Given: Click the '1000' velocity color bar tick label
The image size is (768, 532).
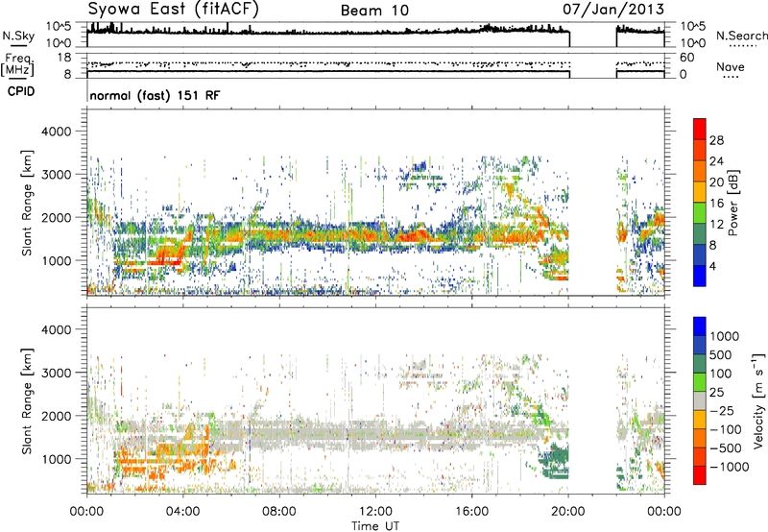Looking at the screenshot, I should (725, 336).
